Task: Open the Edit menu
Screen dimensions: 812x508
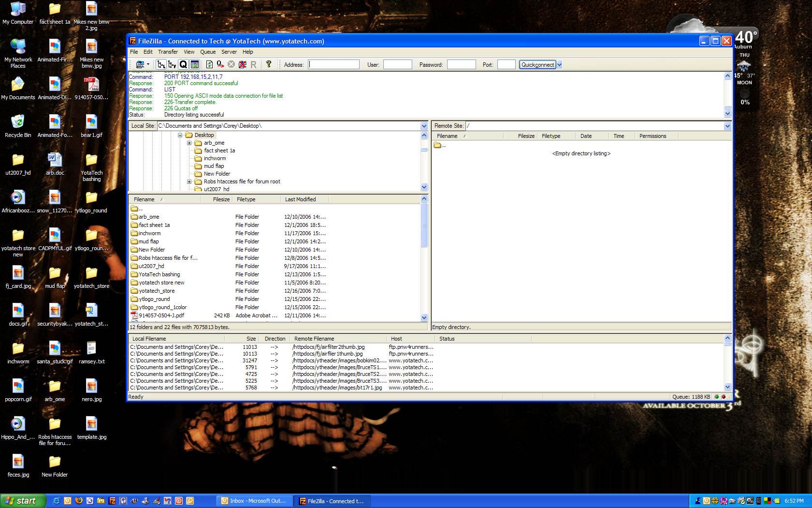Action: (x=148, y=52)
